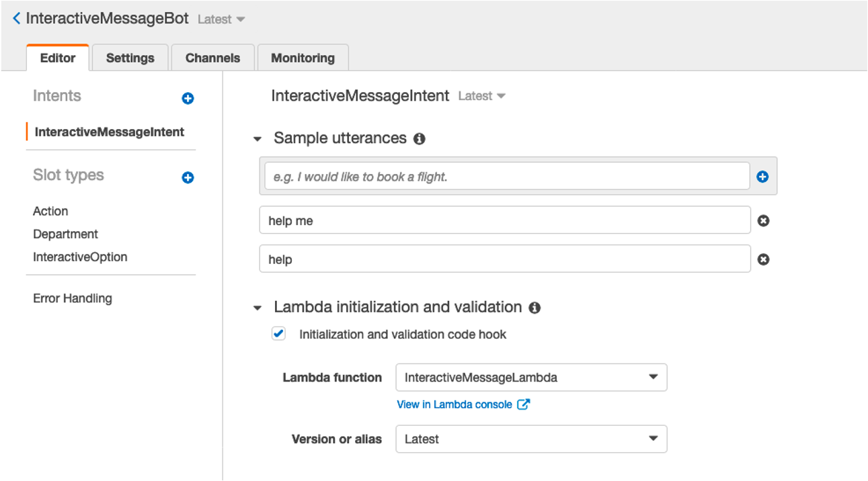Image resolution: width=868 pixels, height=481 pixels.
Task: Collapse Lambda initialization and validation section
Action: point(257,308)
